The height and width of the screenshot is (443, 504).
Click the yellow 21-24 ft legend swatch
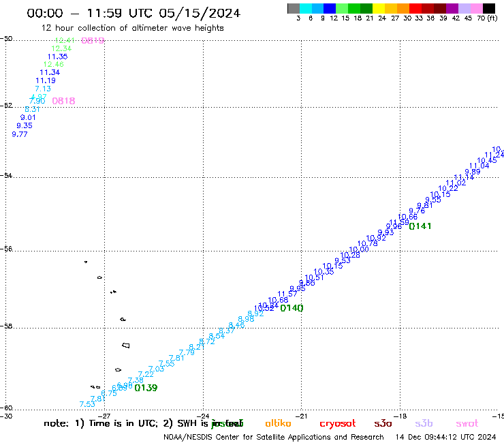tap(378, 8)
